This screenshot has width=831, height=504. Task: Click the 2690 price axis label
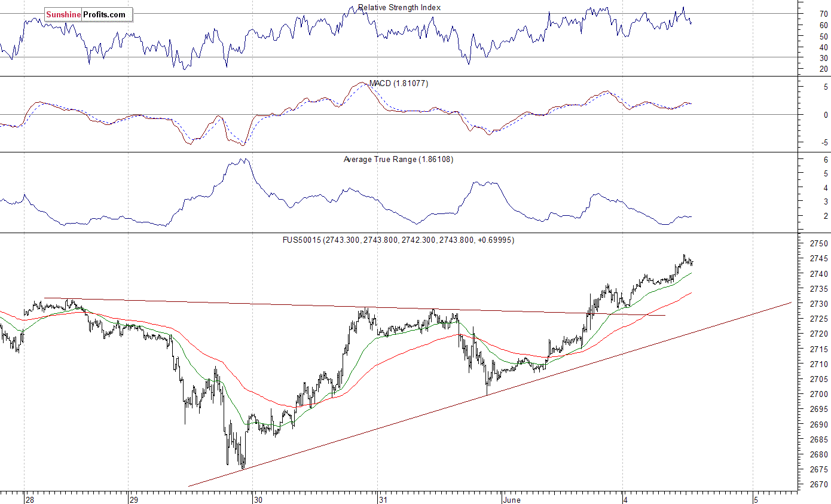[818, 424]
